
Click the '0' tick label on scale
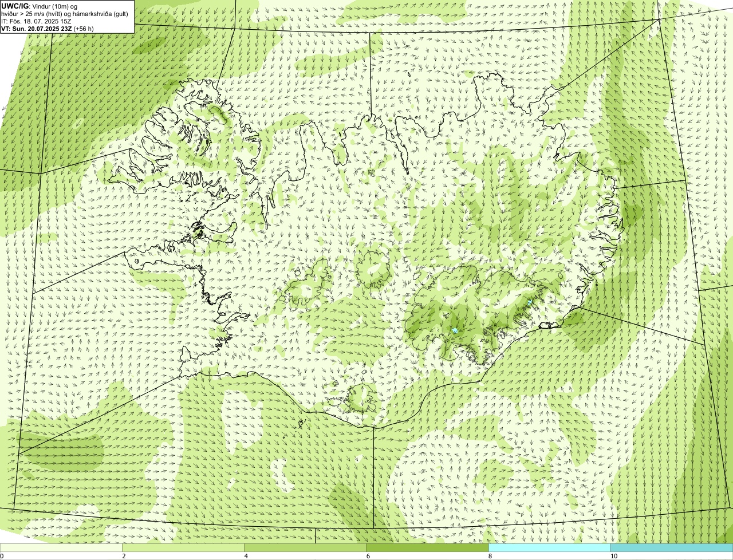click(x=2, y=556)
